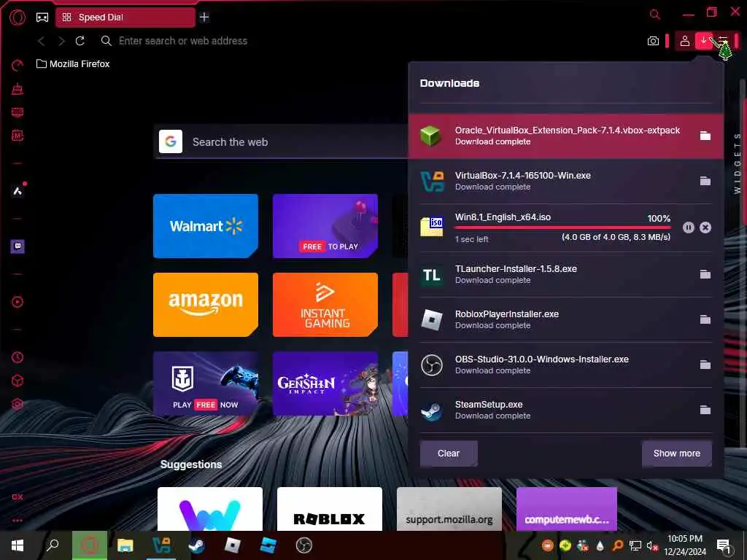The image size is (747, 560).
Task: Open the Play Free Now warships tile
Action: (206, 384)
